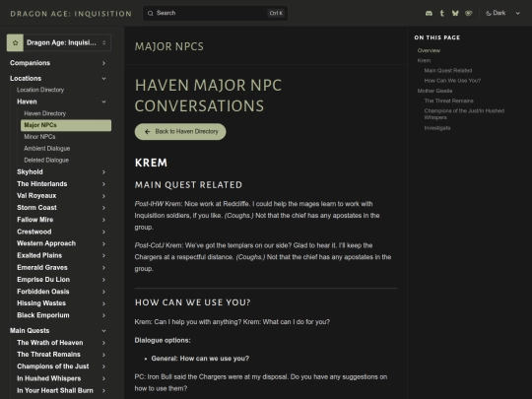Collapse the Haven subsection chevron
Screen dimensions: 532x399
[103, 101]
